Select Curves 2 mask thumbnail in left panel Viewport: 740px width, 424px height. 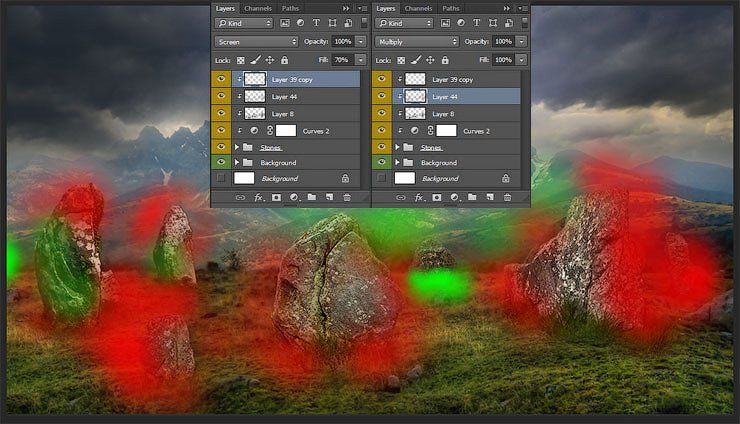286,130
